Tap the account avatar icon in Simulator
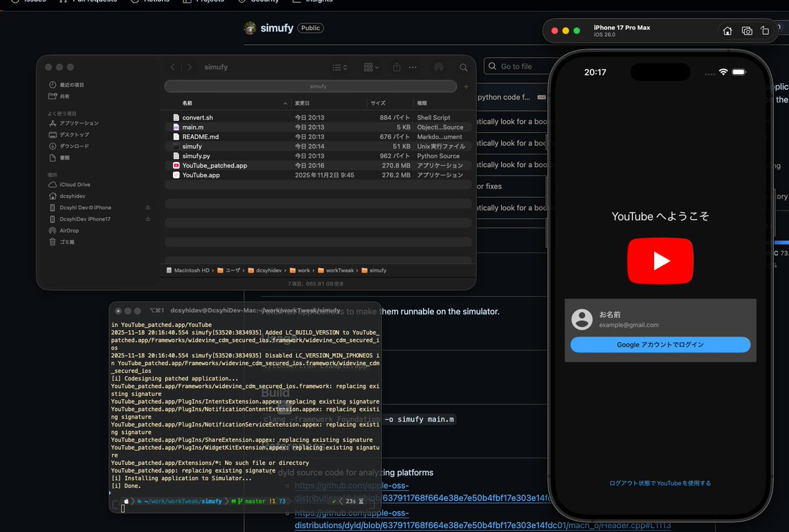This screenshot has height=532, width=789. point(582,319)
